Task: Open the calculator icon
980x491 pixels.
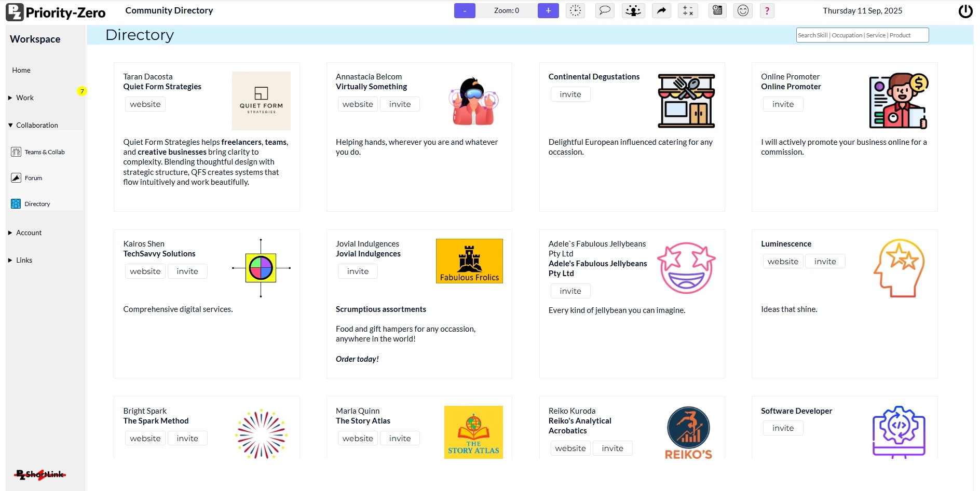Action: [688, 10]
